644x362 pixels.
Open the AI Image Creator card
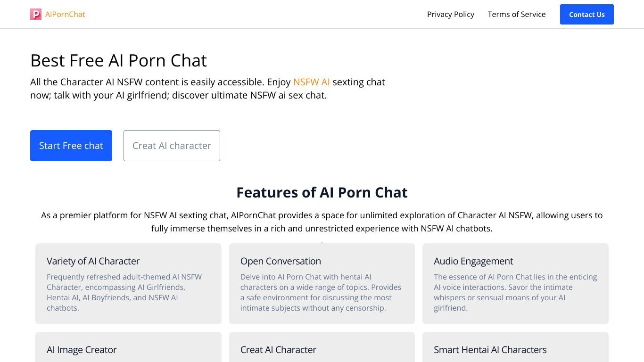click(128, 347)
